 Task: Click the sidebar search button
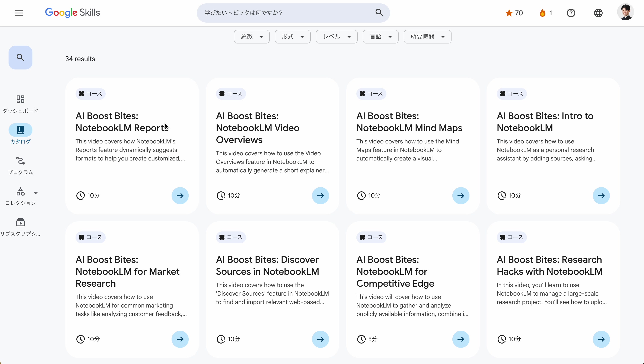pos(20,58)
